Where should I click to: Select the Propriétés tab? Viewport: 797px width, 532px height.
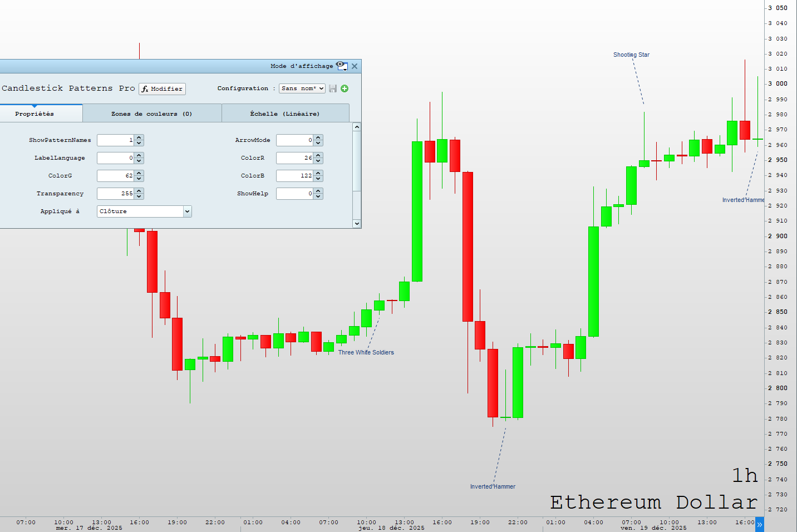click(x=35, y=114)
